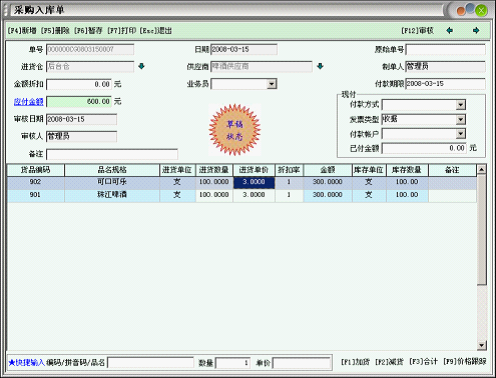The image size is (496, 378).
Task: Expand the 业务员 dropdown
Action: 272,84
